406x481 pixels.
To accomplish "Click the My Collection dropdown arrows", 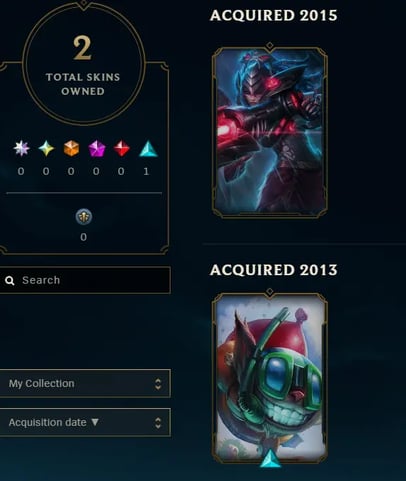I will [x=158, y=384].
